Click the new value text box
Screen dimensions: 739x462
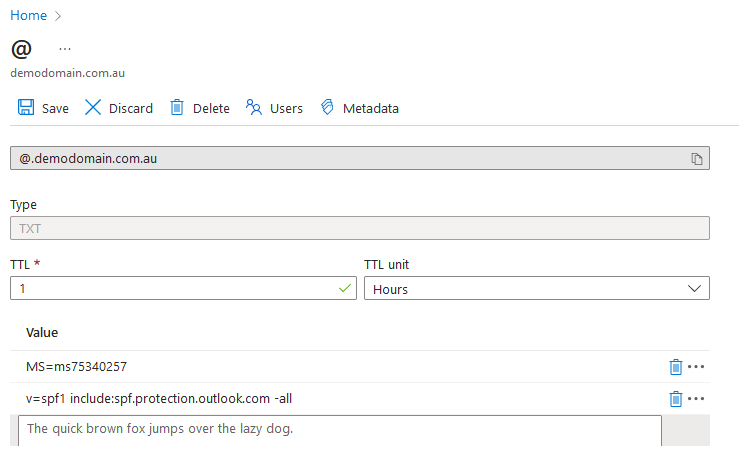click(340, 430)
